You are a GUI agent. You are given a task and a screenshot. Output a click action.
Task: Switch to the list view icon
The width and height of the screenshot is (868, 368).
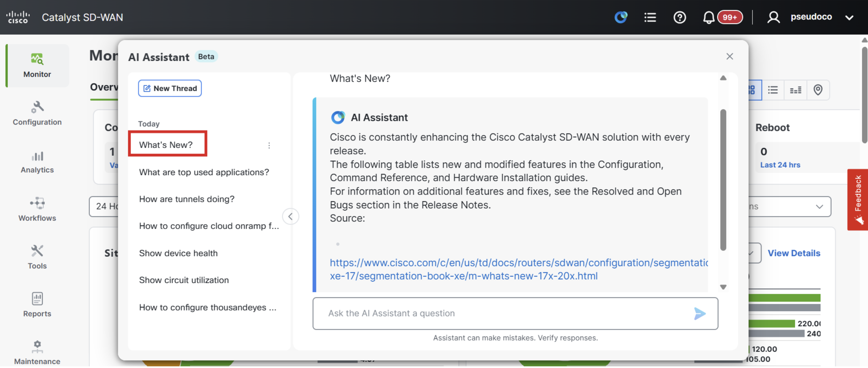(773, 90)
